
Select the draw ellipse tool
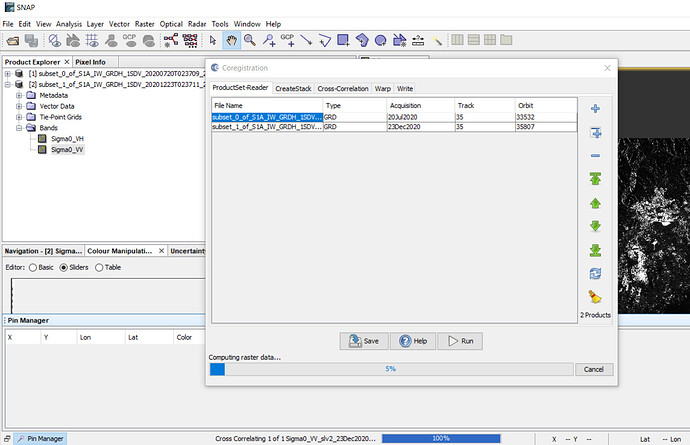click(380, 40)
